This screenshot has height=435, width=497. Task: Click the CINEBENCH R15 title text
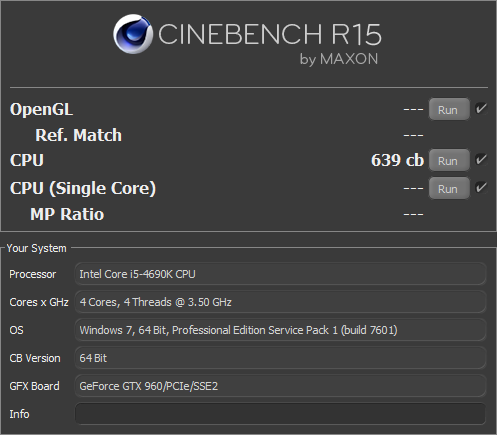click(x=270, y=34)
